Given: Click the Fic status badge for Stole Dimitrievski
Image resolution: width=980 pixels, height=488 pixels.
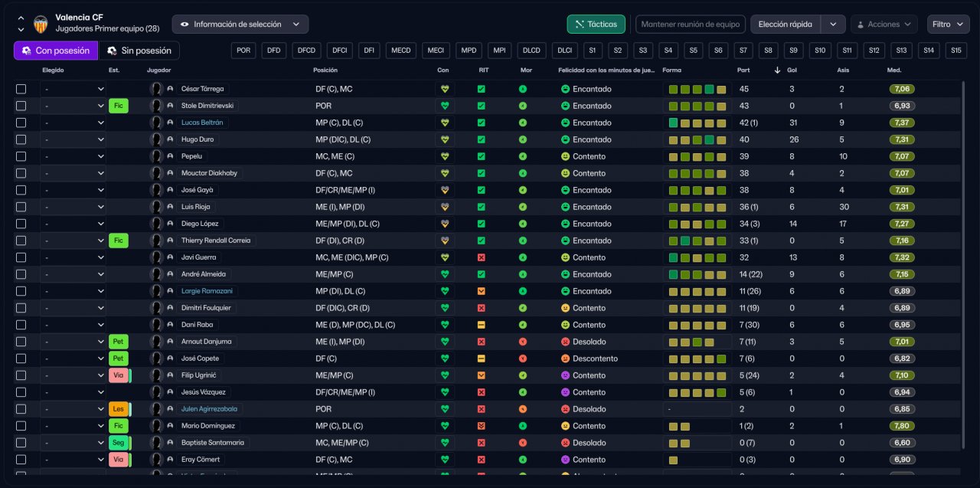Looking at the screenshot, I should coord(119,106).
